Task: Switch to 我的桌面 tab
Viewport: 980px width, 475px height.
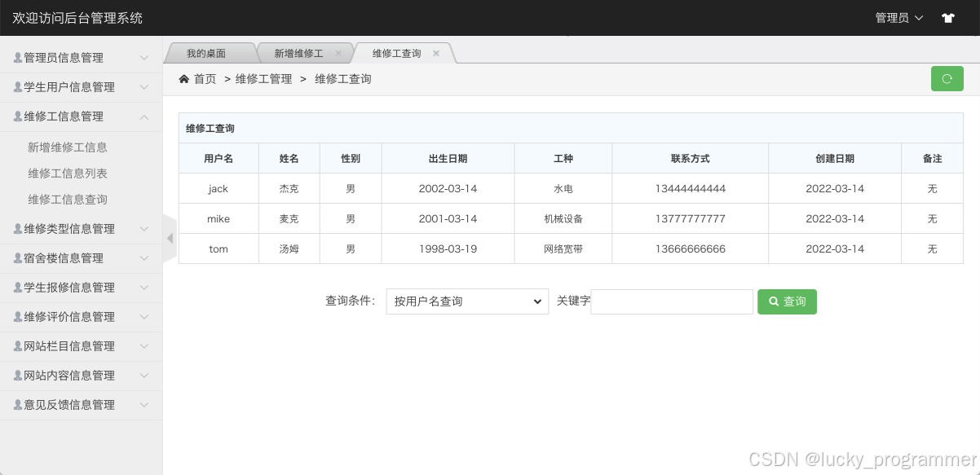Action: 206,53
